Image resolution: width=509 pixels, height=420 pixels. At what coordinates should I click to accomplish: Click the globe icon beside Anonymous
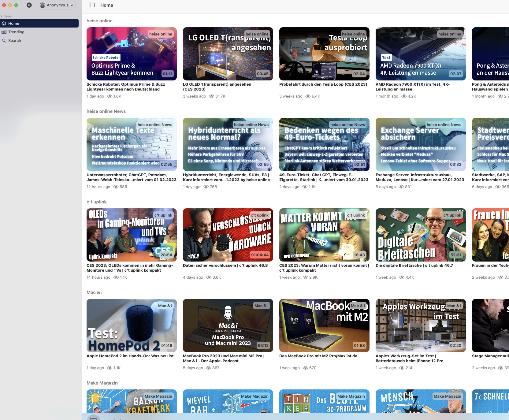[x=43, y=5]
